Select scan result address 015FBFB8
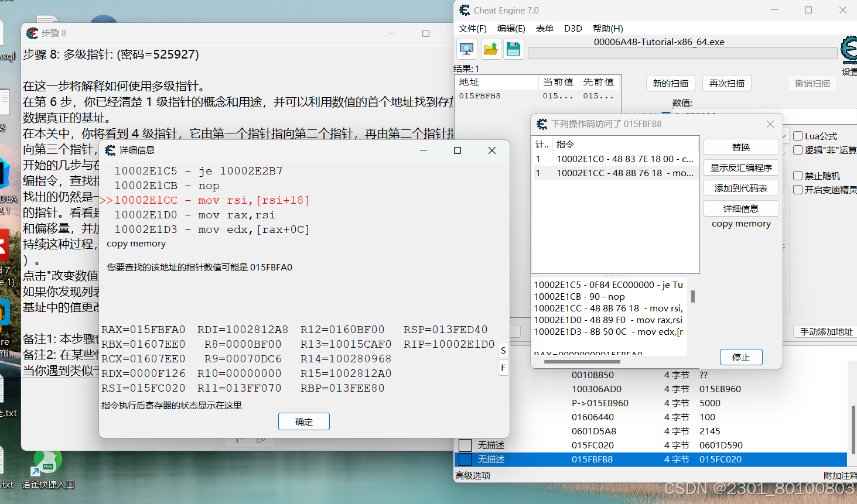Screen dimensions: 857x504 [537, 96]
